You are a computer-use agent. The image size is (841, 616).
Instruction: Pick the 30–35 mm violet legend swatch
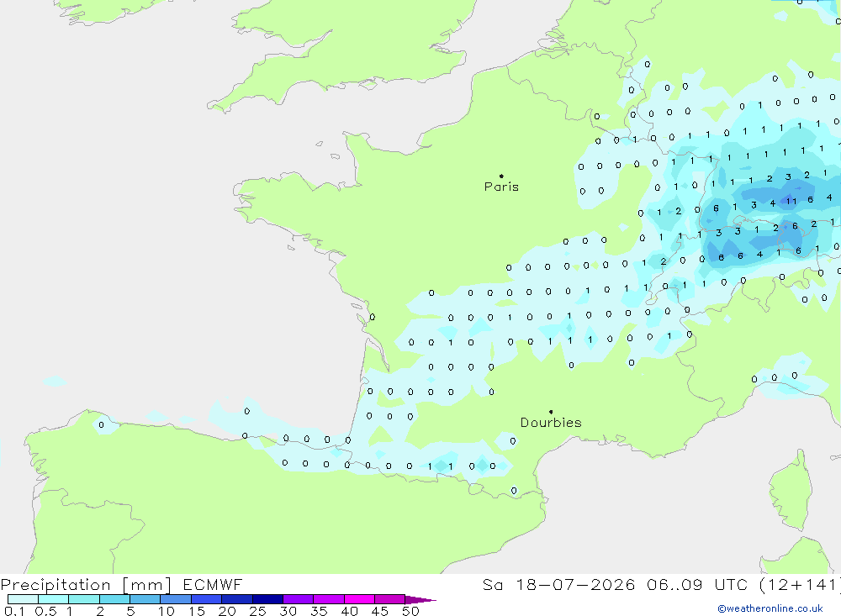[x=299, y=599]
